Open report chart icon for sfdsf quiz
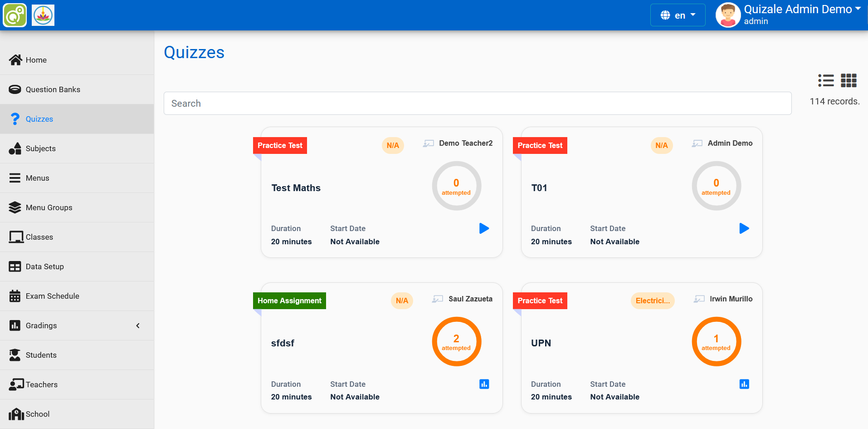The image size is (868, 429). tap(484, 384)
